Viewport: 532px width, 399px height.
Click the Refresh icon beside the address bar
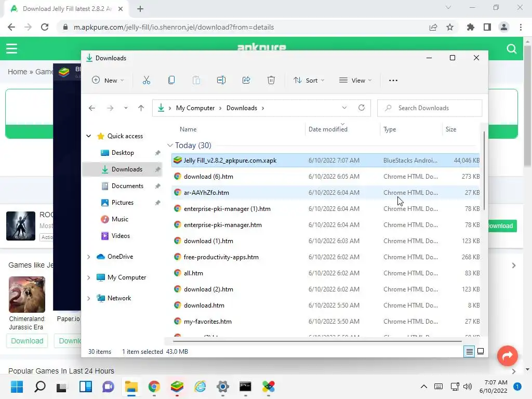[362, 108]
